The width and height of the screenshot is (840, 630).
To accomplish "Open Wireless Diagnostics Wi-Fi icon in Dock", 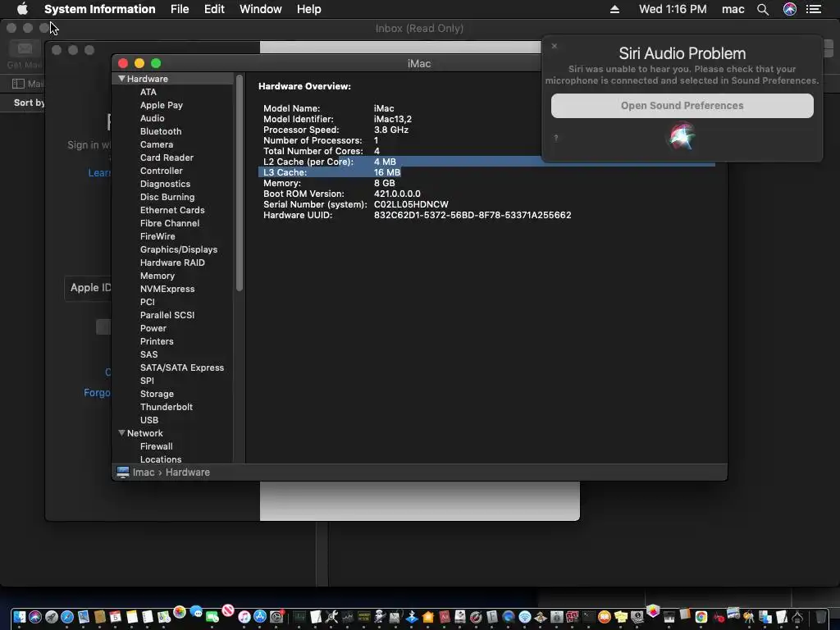I will (x=524, y=617).
